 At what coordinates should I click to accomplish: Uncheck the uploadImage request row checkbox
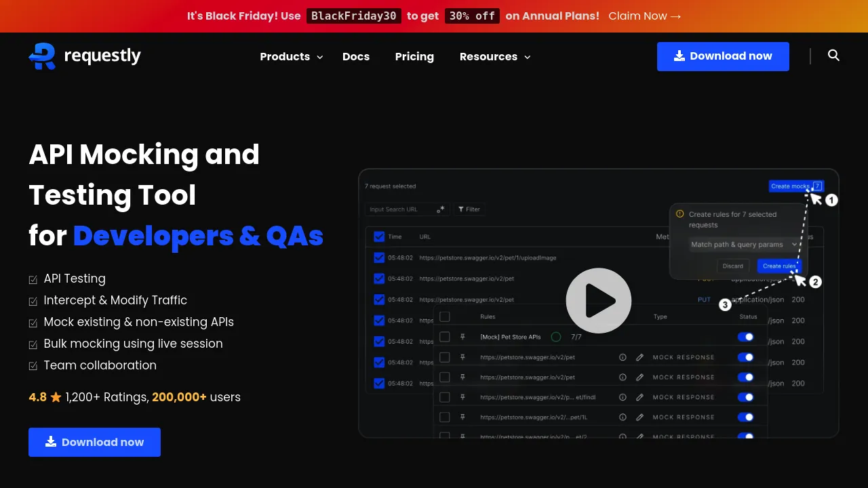379,258
